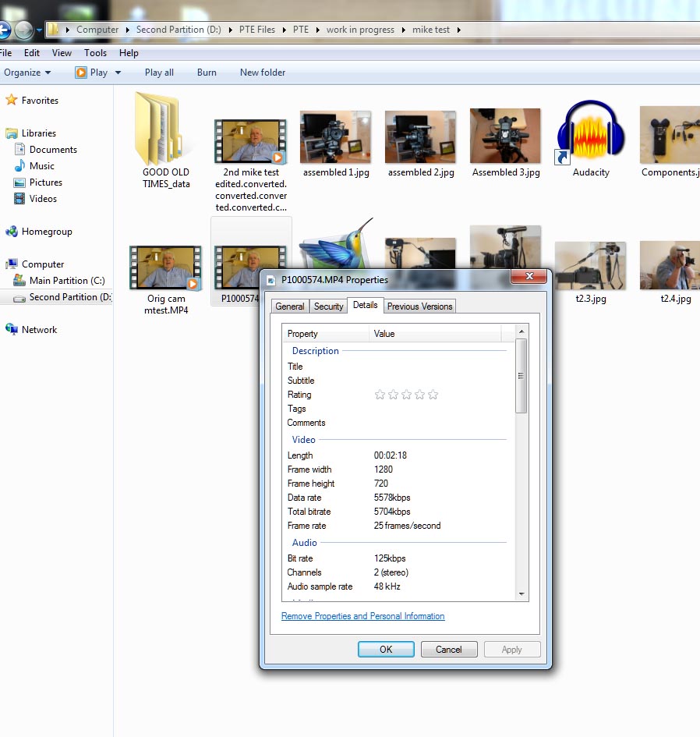Switch to the General tab
The width and height of the screenshot is (700, 737).
(x=289, y=306)
